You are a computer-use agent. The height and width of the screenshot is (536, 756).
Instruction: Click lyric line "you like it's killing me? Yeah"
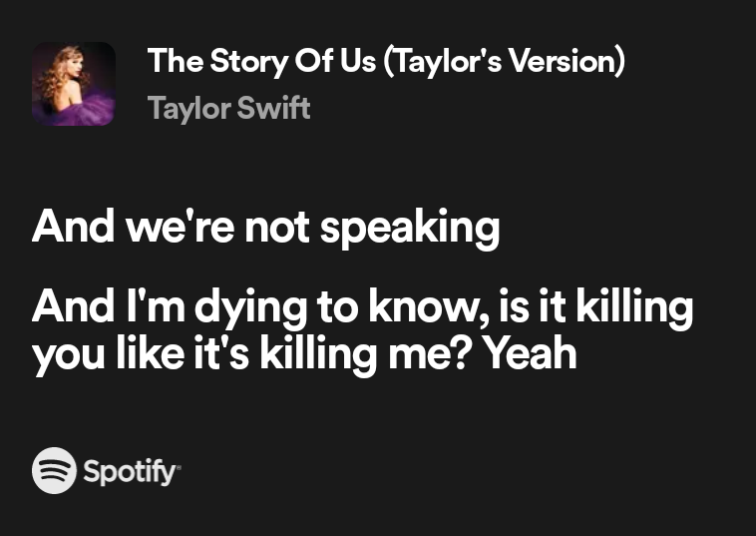tap(304, 354)
